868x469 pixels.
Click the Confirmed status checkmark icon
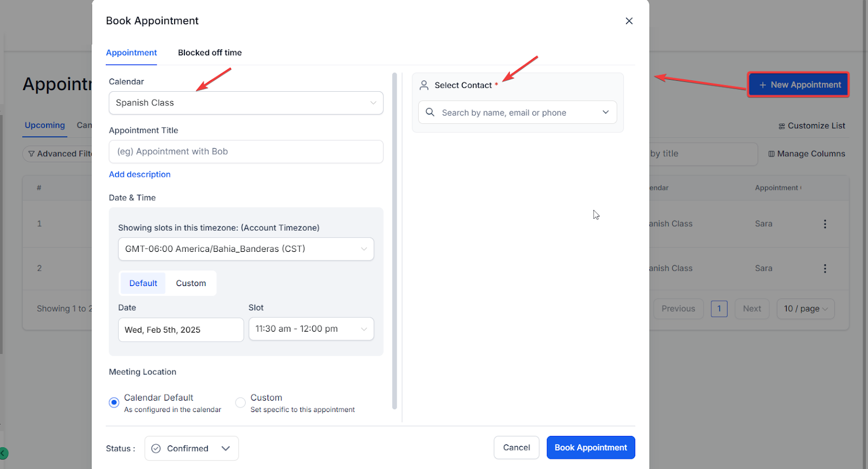pyautogui.click(x=156, y=448)
